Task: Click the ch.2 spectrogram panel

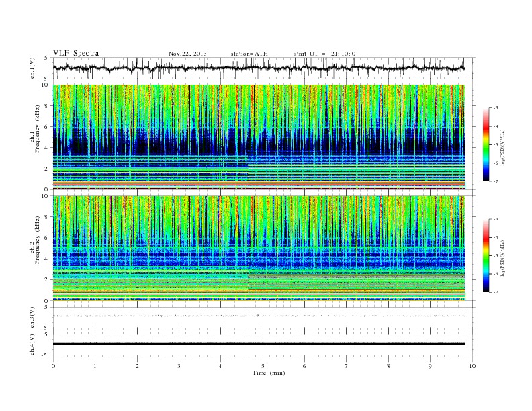Action: [x=259, y=248]
